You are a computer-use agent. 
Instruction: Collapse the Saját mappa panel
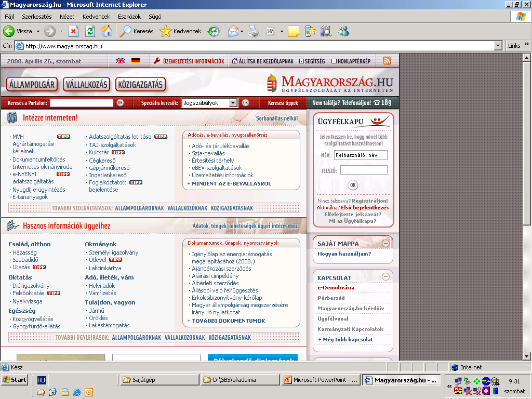tap(385, 243)
